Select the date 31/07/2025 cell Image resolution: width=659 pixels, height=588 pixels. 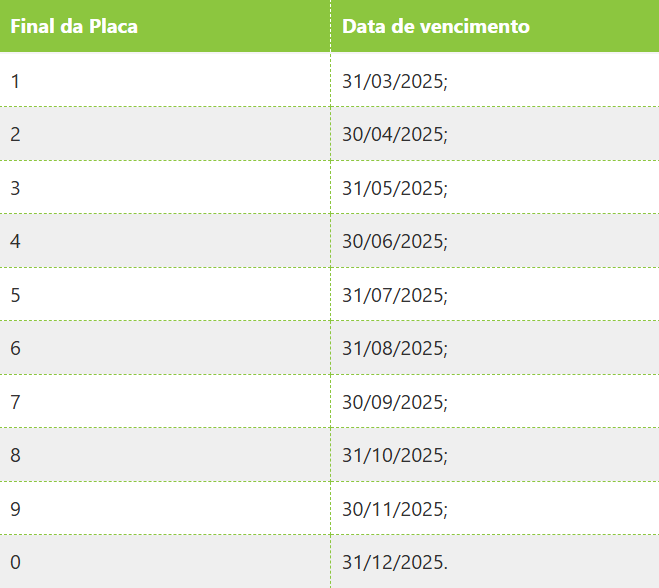[495, 294]
